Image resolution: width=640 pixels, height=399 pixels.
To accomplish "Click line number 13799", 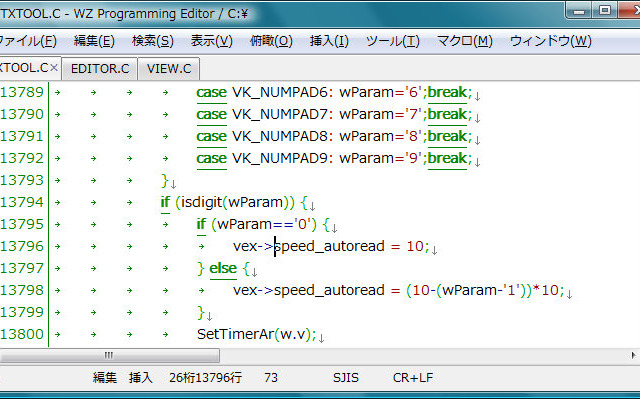I will click(22, 313).
